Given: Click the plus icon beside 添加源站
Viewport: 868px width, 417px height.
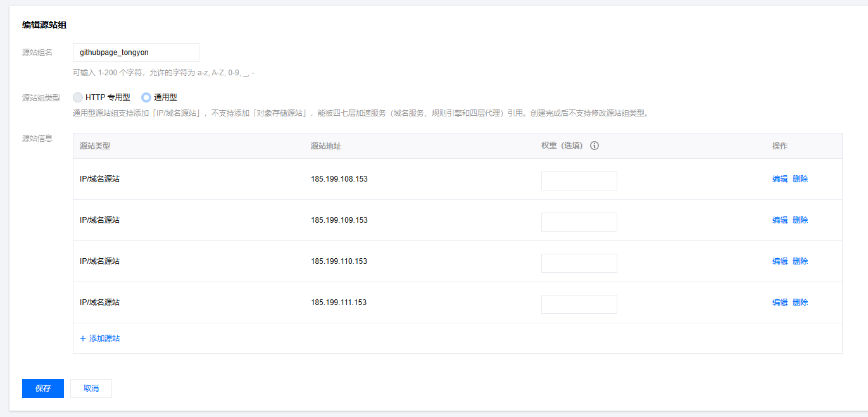Looking at the screenshot, I should click(x=83, y=339).
